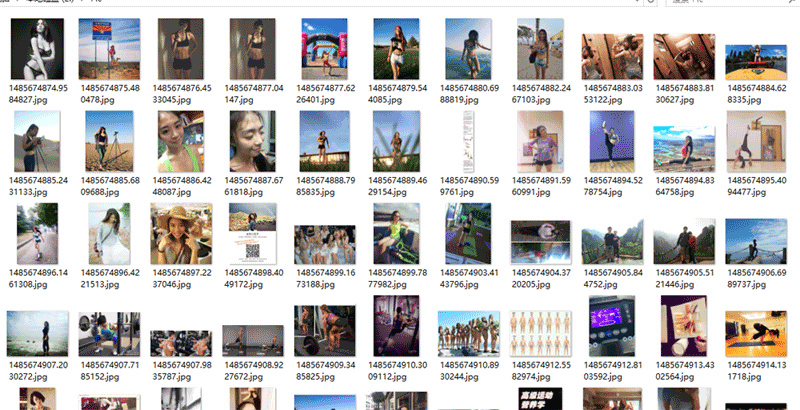The width and height of the screenshot is (800, 410).
Task: Select the straw hat photo 1485674897.2237046.jpg
Action: [181, 234]
